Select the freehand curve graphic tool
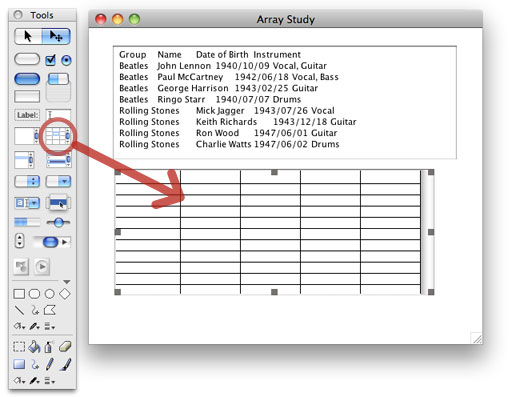The height and width of the screenshot is (397, 512). (35, 310)
